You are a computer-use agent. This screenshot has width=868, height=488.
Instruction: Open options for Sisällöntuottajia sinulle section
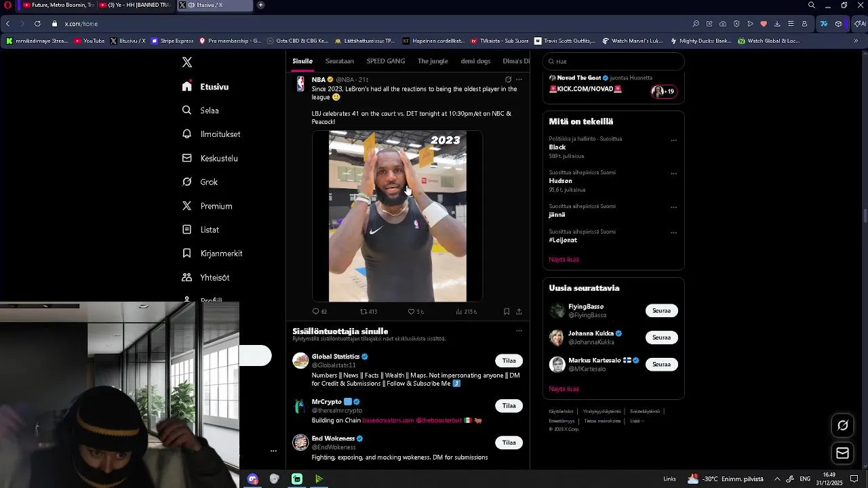click(519, 331)
